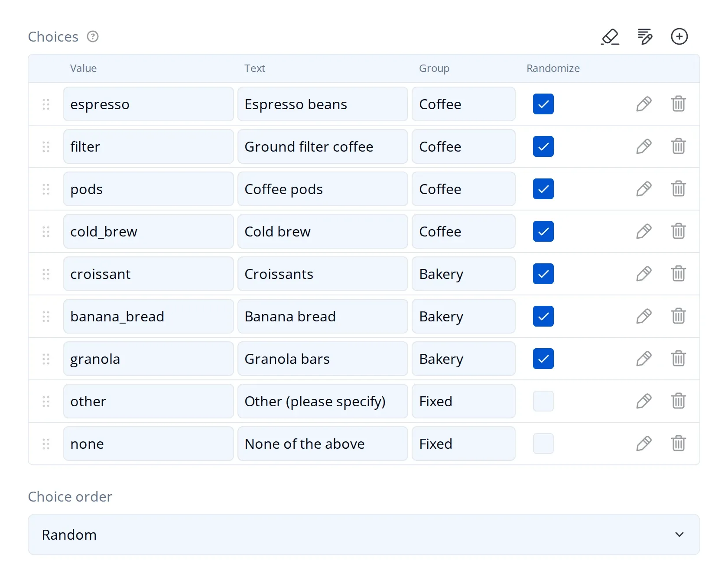Edit the cold_brew row with pencil icon
Image resolution: width=728 pixels, height=583 pixels.
(x=644, y=231)
